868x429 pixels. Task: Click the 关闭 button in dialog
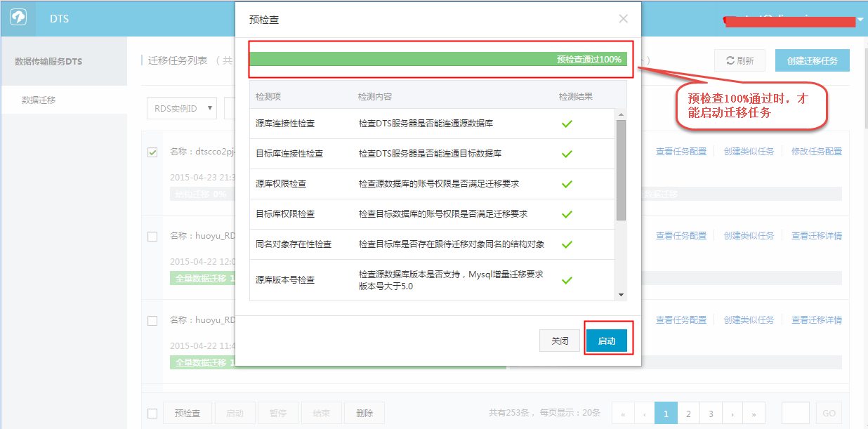click(x=560, y=341)
